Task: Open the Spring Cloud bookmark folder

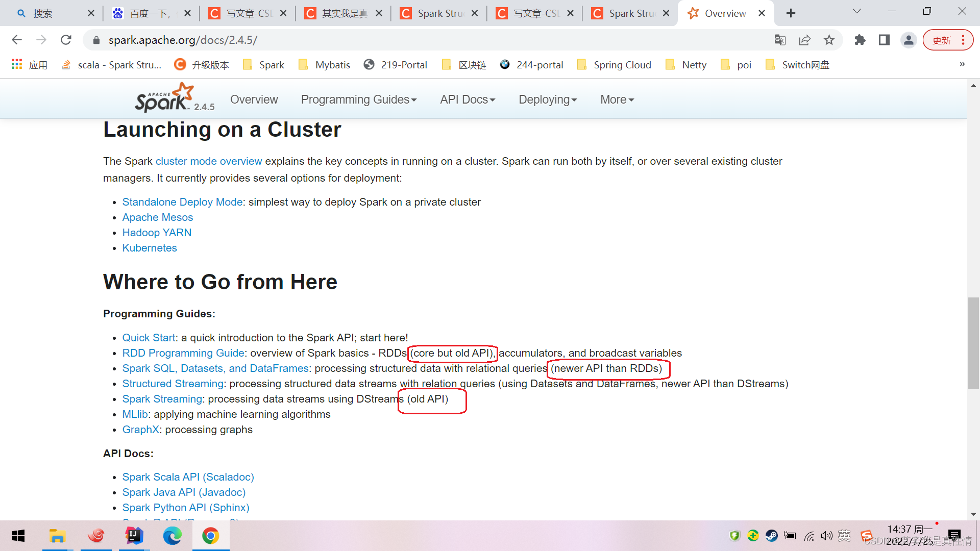Action: click(614, 65)
